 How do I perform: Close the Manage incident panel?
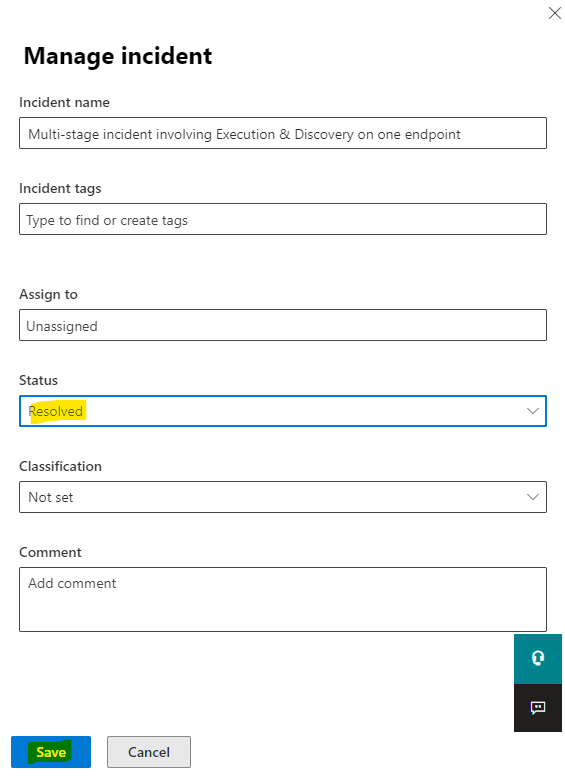pos(555,13)
